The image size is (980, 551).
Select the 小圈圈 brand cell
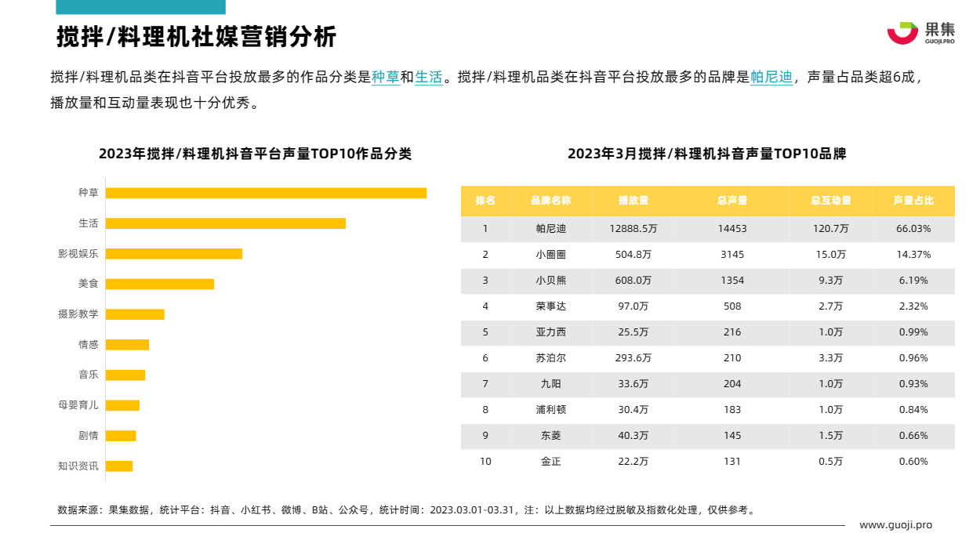550,255
